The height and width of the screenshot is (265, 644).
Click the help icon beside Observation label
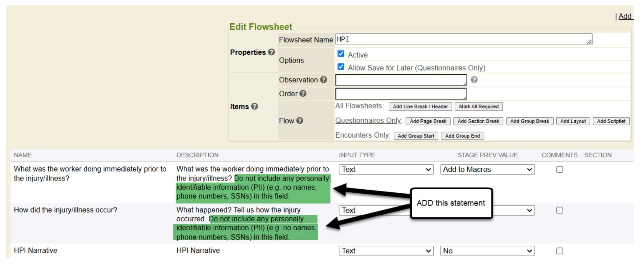(323, 80)
